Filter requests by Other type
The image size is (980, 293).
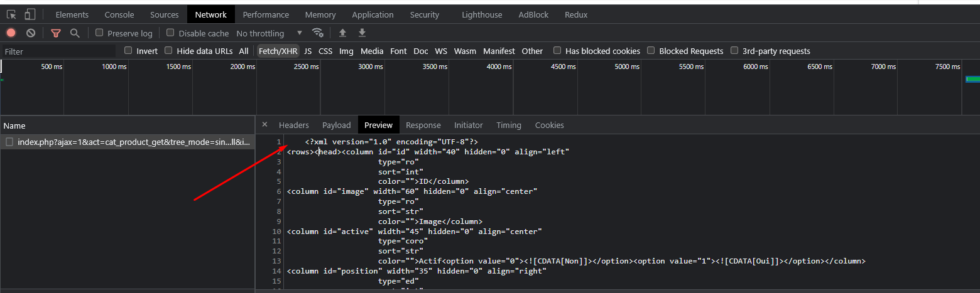pos(532,51)
